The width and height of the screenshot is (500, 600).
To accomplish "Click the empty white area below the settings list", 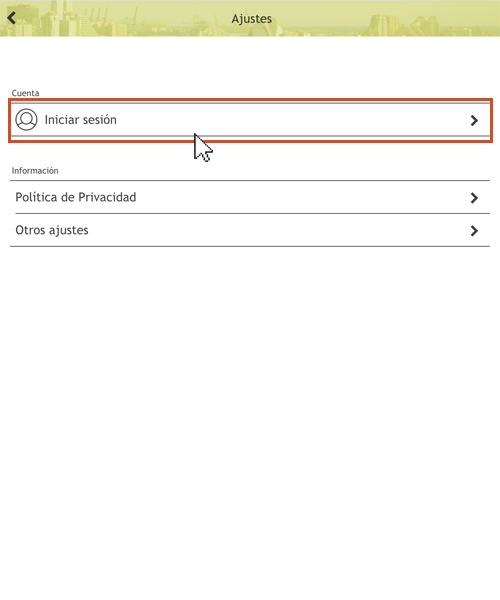I will pyautogui.click(x=250, y=421).
